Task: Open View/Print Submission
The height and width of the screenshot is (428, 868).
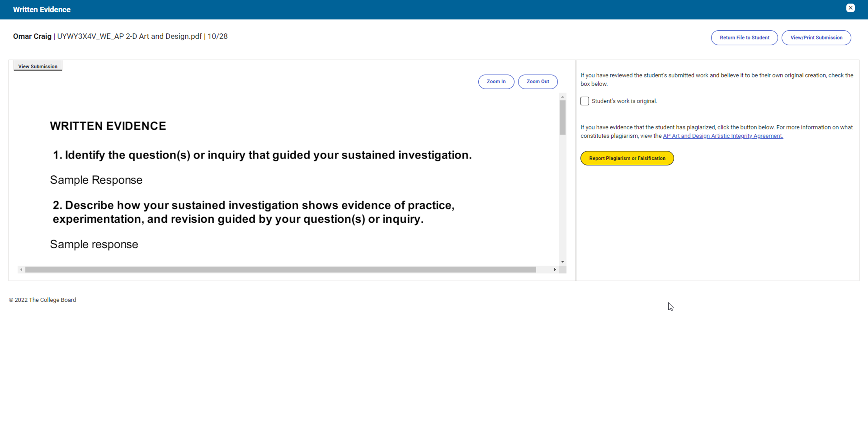Action: 816,37
